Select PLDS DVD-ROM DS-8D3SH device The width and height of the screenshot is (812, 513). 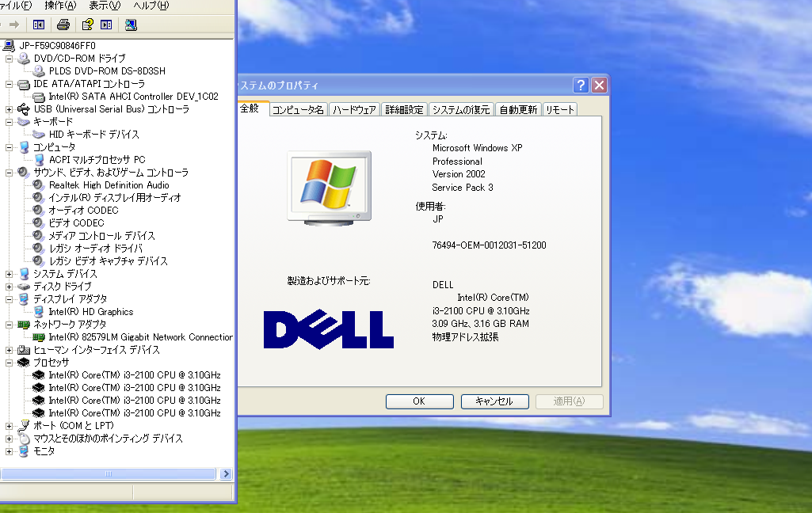107,71
